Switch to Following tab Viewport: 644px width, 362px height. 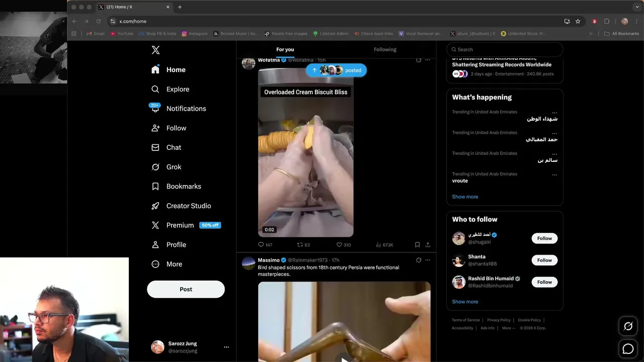(x=385, y=49)
